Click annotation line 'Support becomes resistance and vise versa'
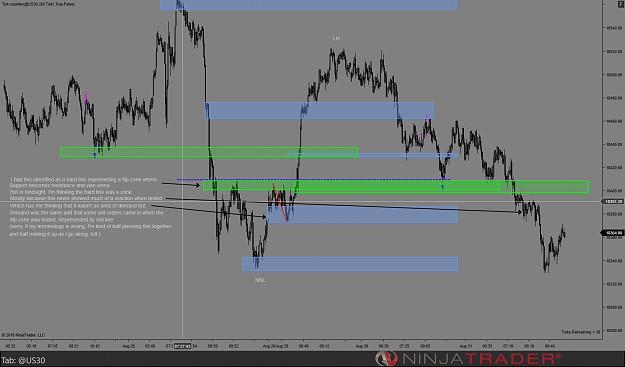This screenshot has width=625, height=367. [x=59, y=186]
